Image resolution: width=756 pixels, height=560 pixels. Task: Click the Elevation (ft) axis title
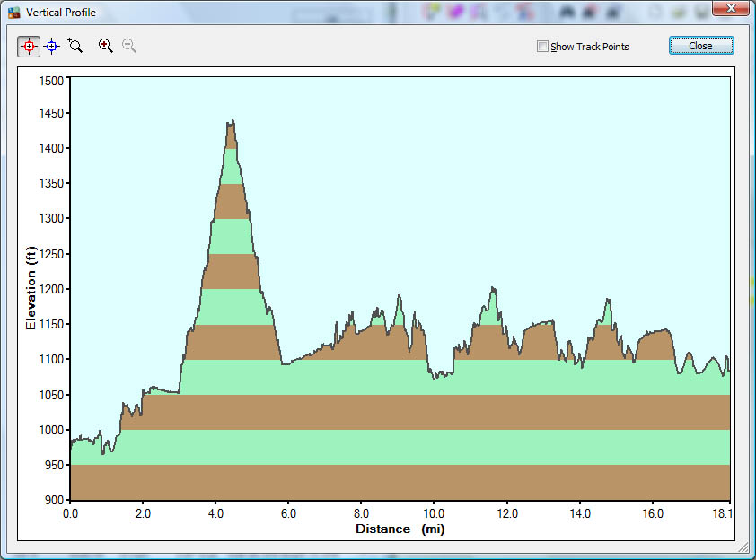tap(31, 289)
